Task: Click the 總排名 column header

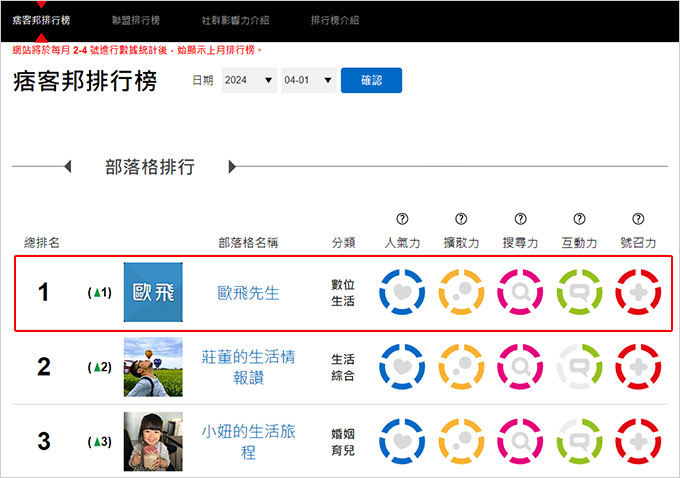Action: tap(42, 242)
